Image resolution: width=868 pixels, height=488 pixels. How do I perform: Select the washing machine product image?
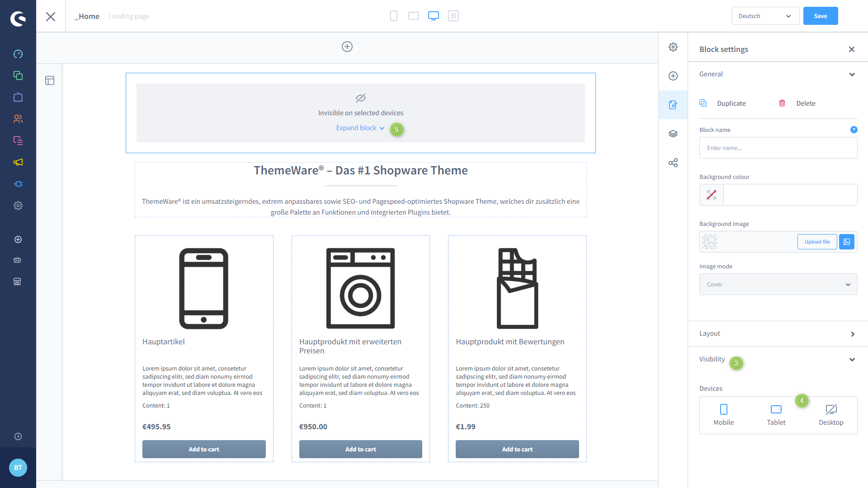pyautogui.click(x=361, y=288)
